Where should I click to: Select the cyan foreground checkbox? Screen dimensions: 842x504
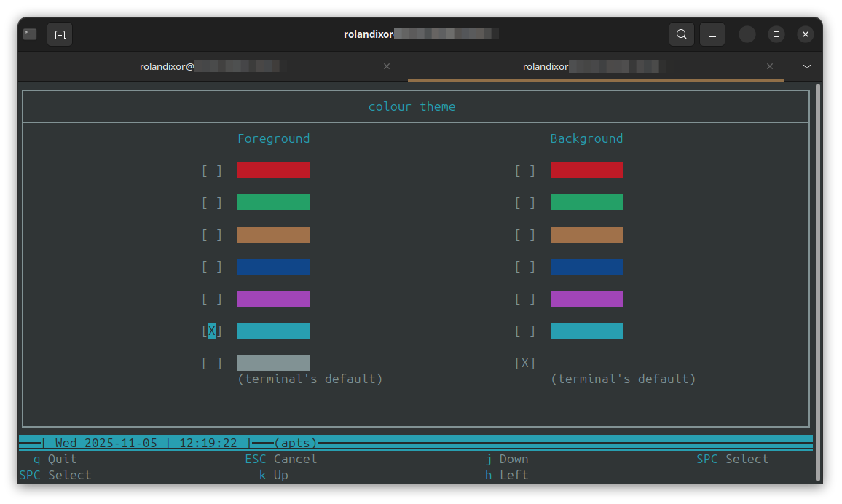[x=211, y=331]
